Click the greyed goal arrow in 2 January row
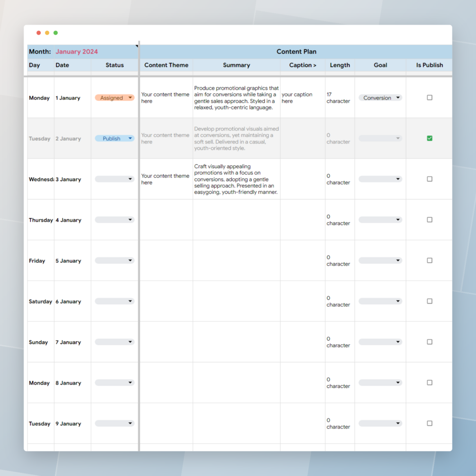This screenshot has width=476, height=476. tap(398, 138)
